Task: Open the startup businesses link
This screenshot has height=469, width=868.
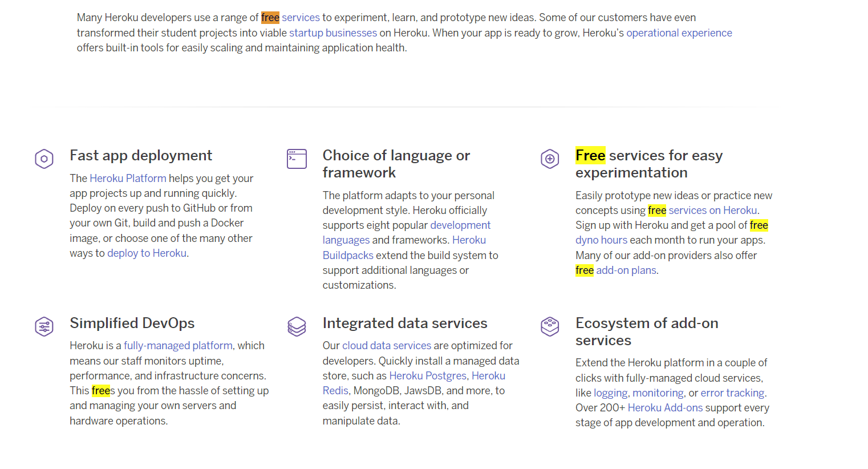Action: click(333, 33)
